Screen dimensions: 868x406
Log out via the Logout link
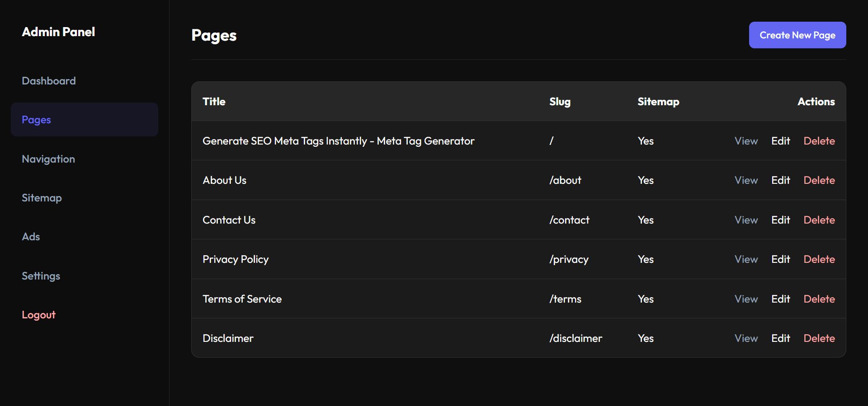(x=38, y=315)
